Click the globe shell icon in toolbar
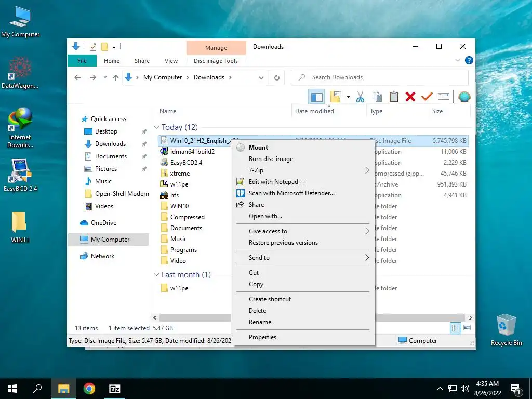 [464, 97]
